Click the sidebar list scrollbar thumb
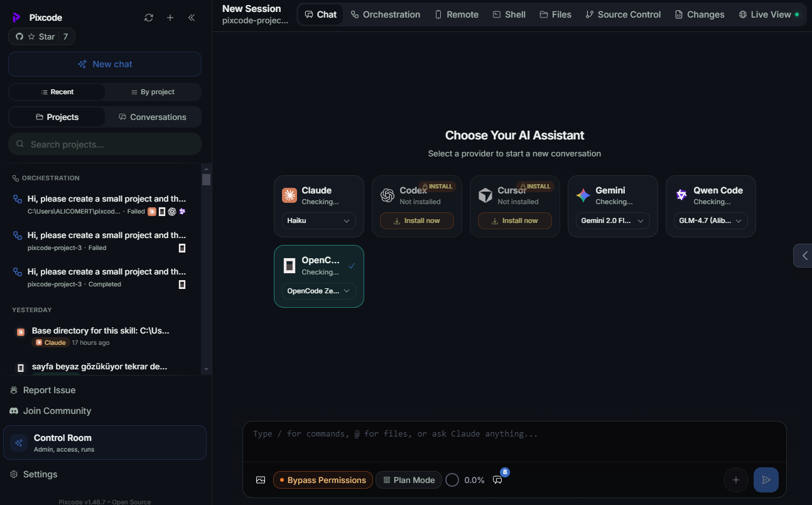 pyautogui.click(x=206, y=180)
